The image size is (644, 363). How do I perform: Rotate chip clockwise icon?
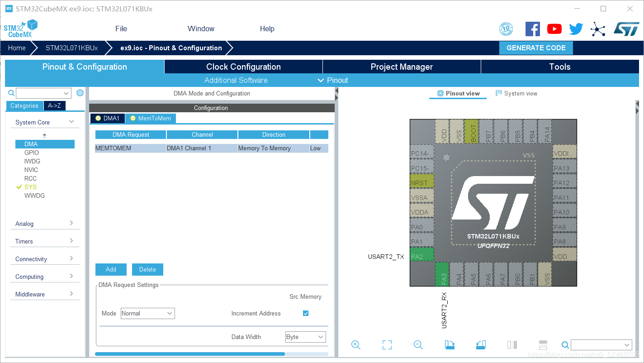pyautogui.click(x=450, y=345)
